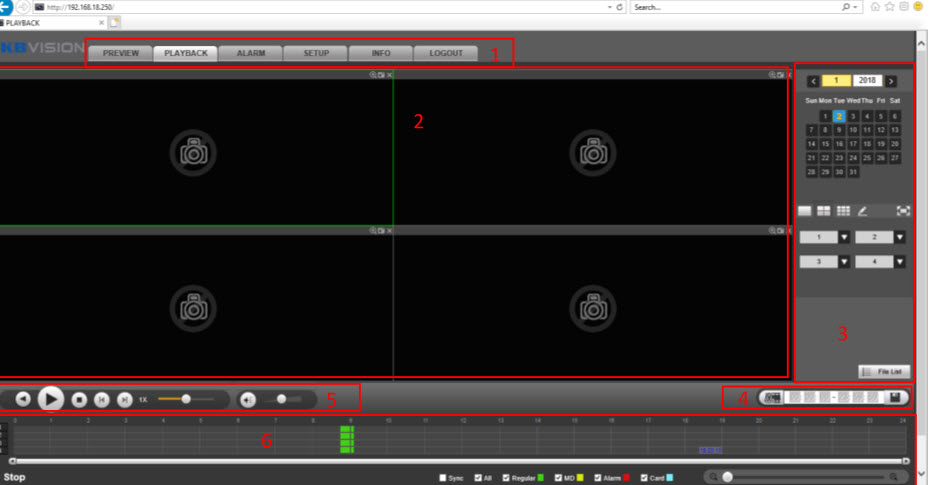
Task: Click the Stop playback button
Action: [79, 399]
